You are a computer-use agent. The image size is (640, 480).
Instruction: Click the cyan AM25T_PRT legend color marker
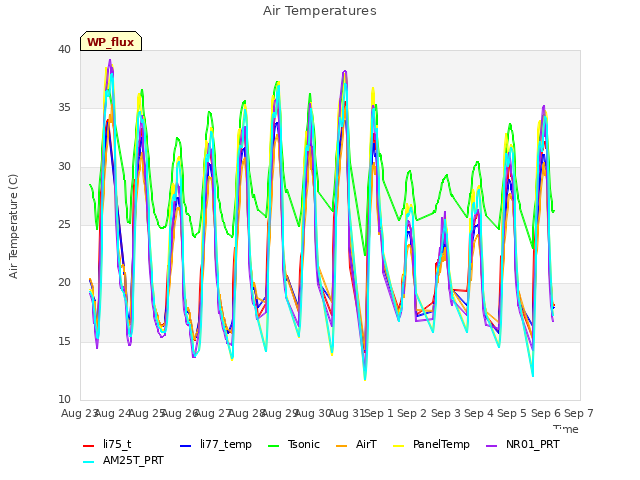pos(89,462)
